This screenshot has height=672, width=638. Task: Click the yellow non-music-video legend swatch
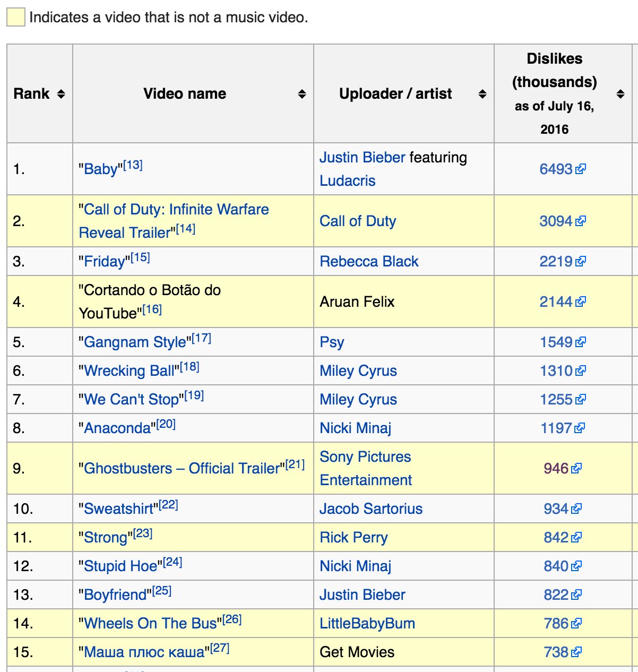(x=15, y=18)
